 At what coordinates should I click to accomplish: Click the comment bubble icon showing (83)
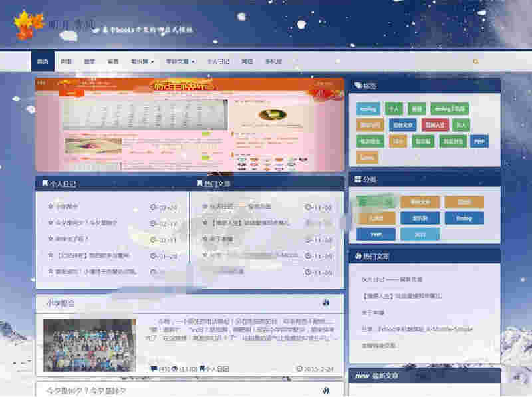coord(154,368)
